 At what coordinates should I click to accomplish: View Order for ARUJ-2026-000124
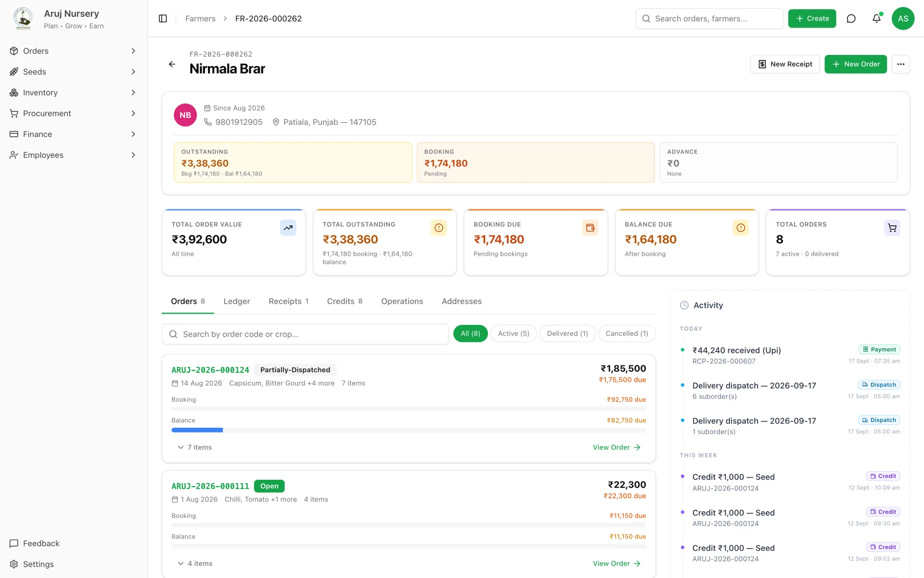pyautogui.click(x=616, y=447)
